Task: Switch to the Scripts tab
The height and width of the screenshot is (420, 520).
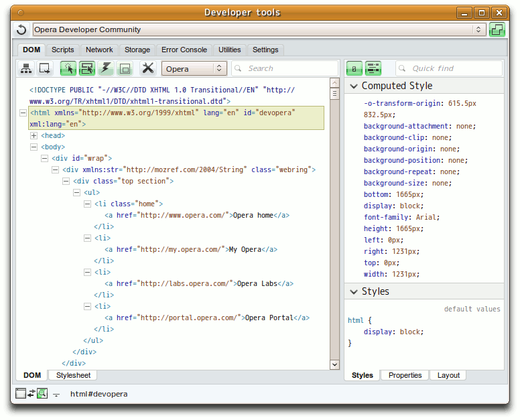Action: tap(63, 50)
